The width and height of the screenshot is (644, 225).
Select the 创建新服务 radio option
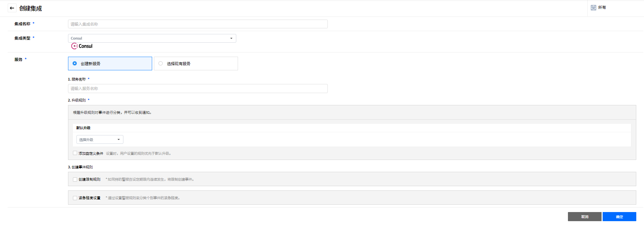tap(75, 63)
